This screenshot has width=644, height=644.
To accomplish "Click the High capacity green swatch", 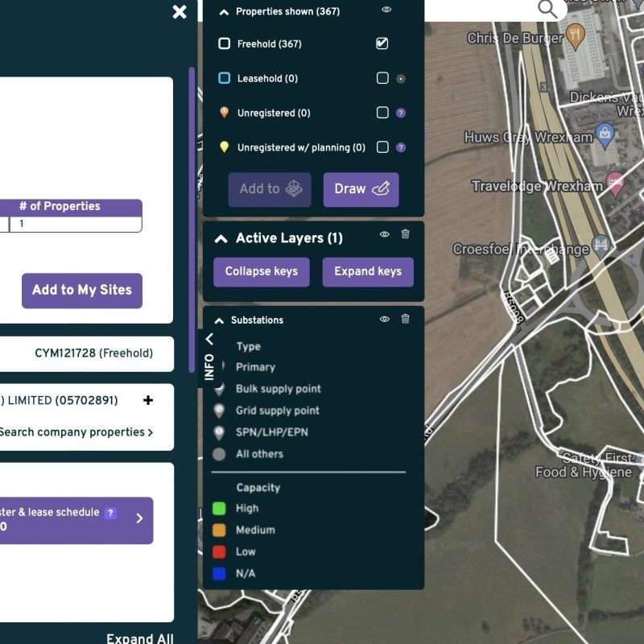I will pyautogui.click(x=219, y=509).
